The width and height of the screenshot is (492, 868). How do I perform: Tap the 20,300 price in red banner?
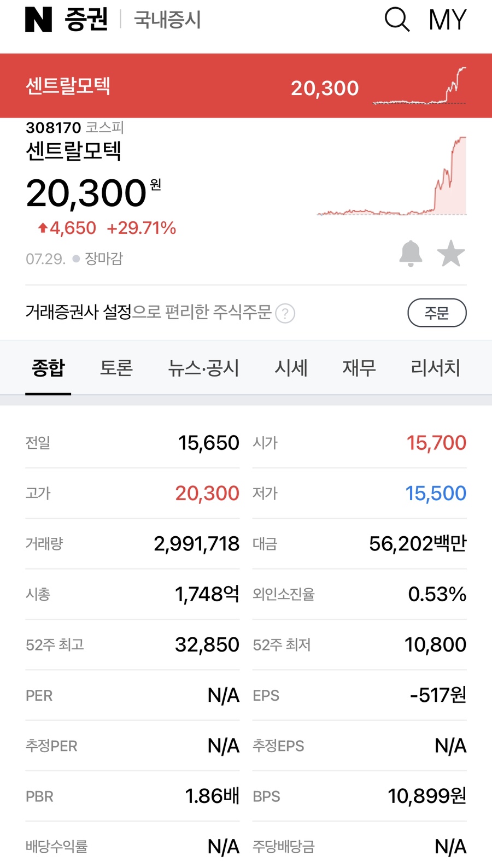[325, 88]
